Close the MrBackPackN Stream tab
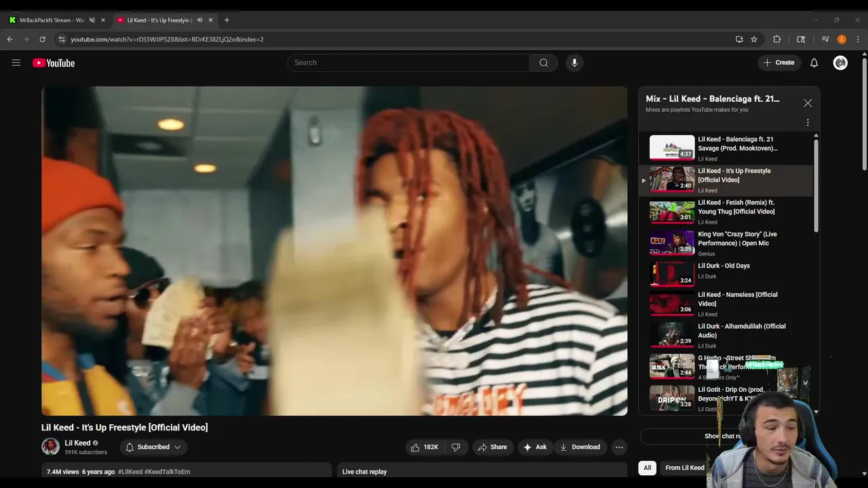868x488 pixels. 103,20
